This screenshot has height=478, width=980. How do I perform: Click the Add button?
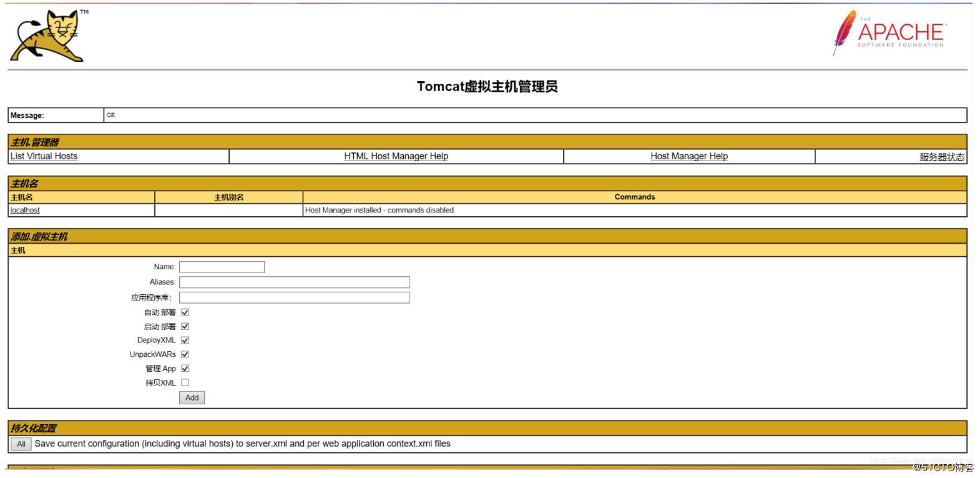(192, 397)
